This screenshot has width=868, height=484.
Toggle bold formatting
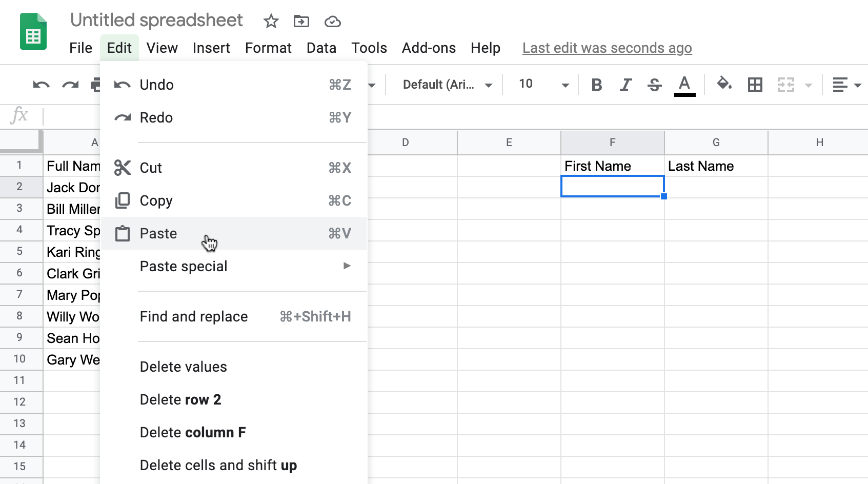[x=596, y=85]
